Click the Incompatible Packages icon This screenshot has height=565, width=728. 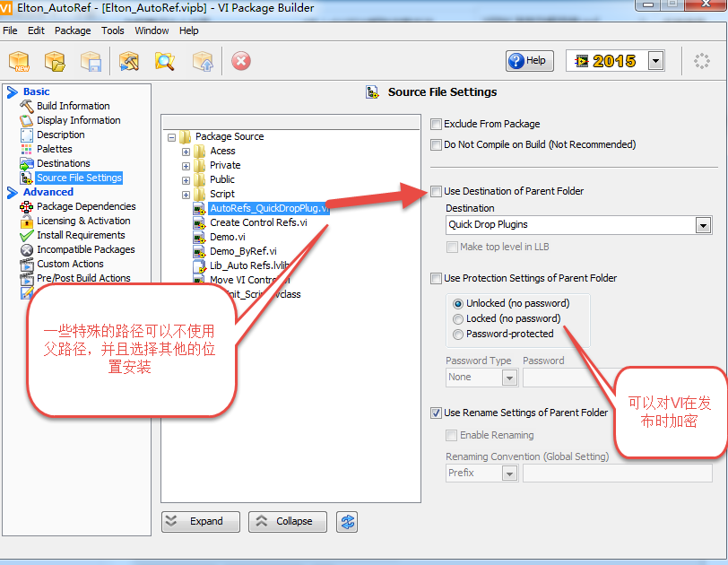pos(27,250)
